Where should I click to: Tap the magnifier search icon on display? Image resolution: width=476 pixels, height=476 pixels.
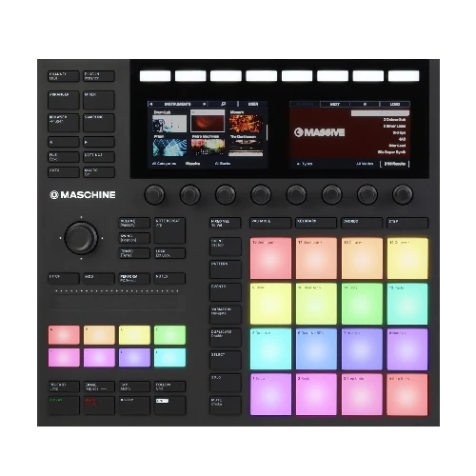223,104
